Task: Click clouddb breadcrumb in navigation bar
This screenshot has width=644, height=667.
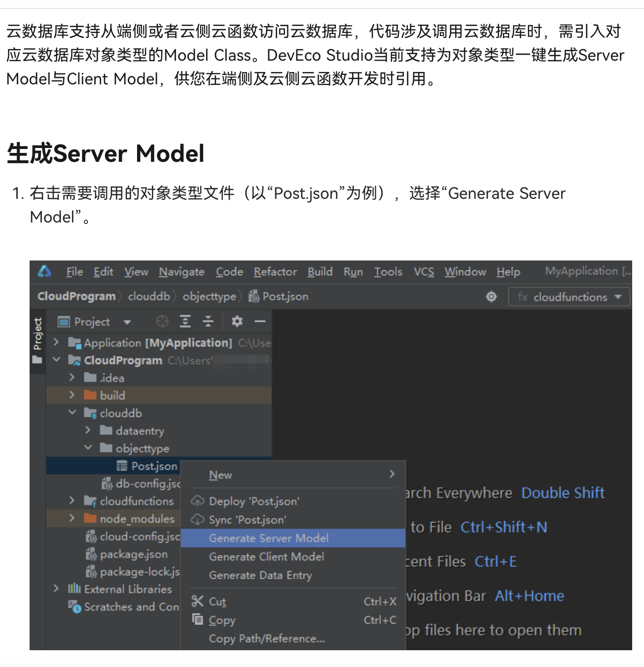Action: click(x=149, y=296)
